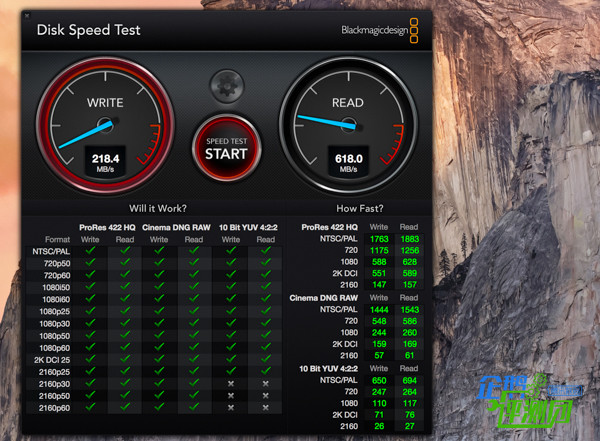Close the Disk Speed Test window
The width and height of the screenshot is (600, 441).
27,16
